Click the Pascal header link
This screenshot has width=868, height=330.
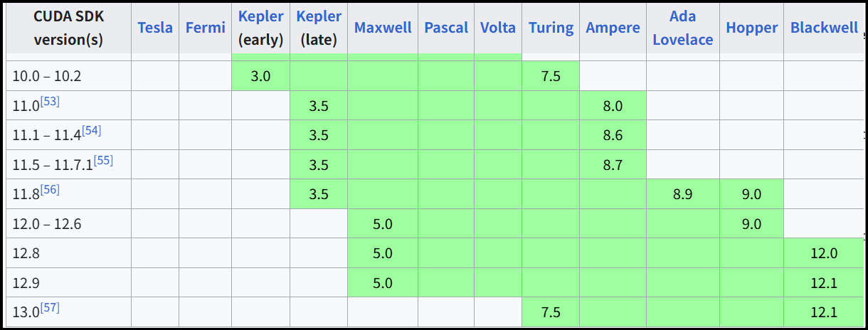(x=446, y=28)
